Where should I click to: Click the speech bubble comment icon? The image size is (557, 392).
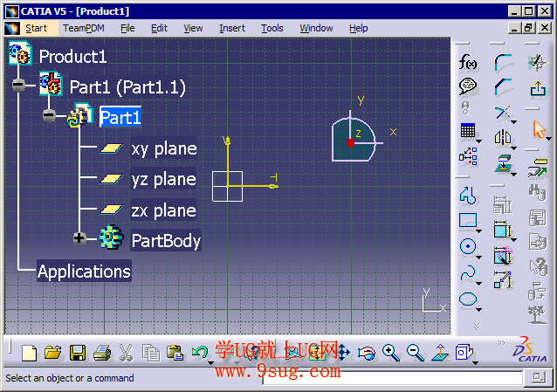click(468, 86)
